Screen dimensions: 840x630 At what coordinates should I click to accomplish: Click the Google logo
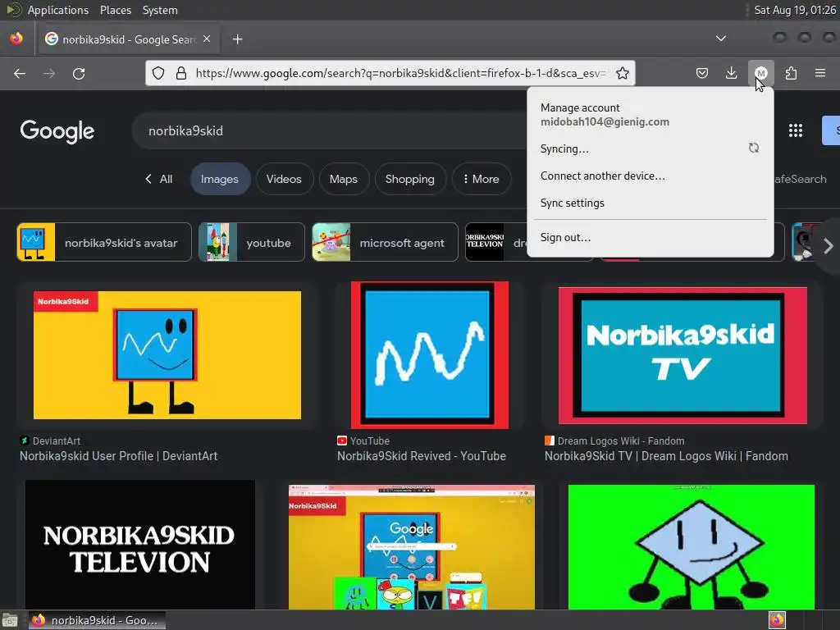(x=57, y=131)
